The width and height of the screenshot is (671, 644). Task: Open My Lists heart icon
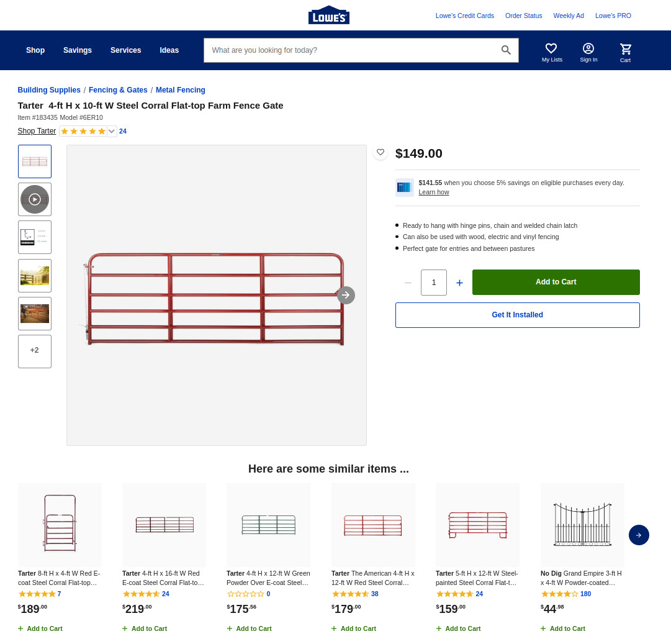click(551, 49)
